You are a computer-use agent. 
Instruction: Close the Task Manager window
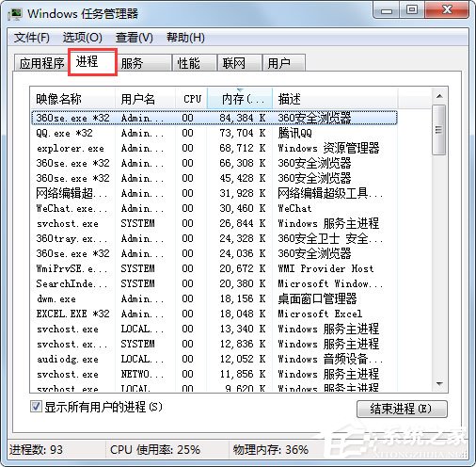pos(446,10)
